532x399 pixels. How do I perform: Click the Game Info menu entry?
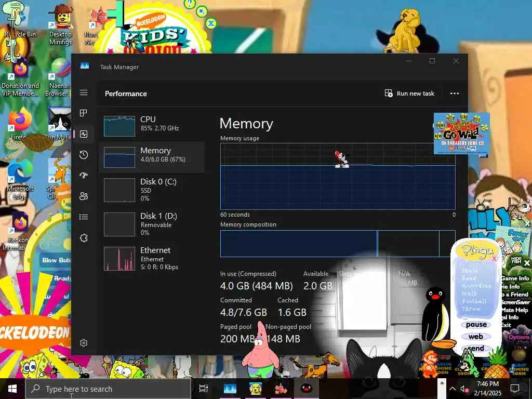515,278
